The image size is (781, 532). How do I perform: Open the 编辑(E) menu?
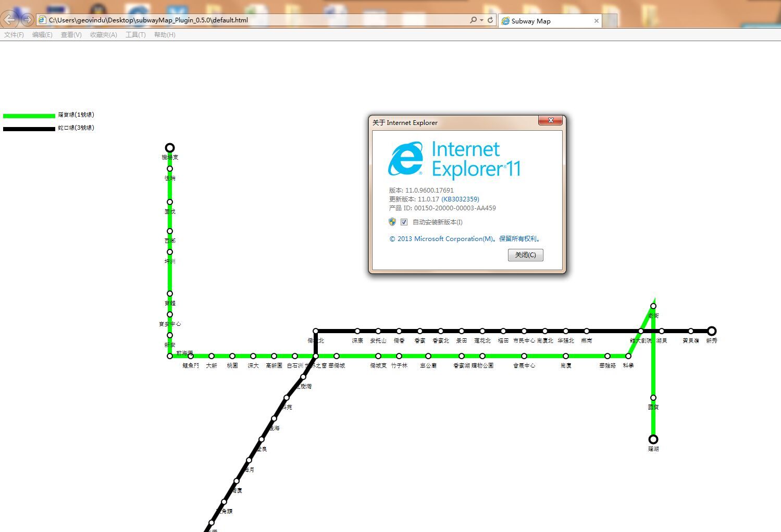click(x=42, y=35)
